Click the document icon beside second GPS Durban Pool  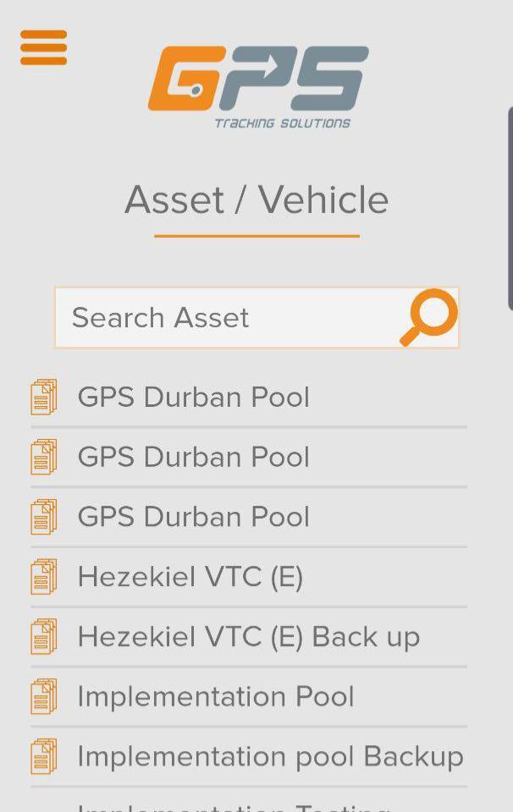(44, 456)
